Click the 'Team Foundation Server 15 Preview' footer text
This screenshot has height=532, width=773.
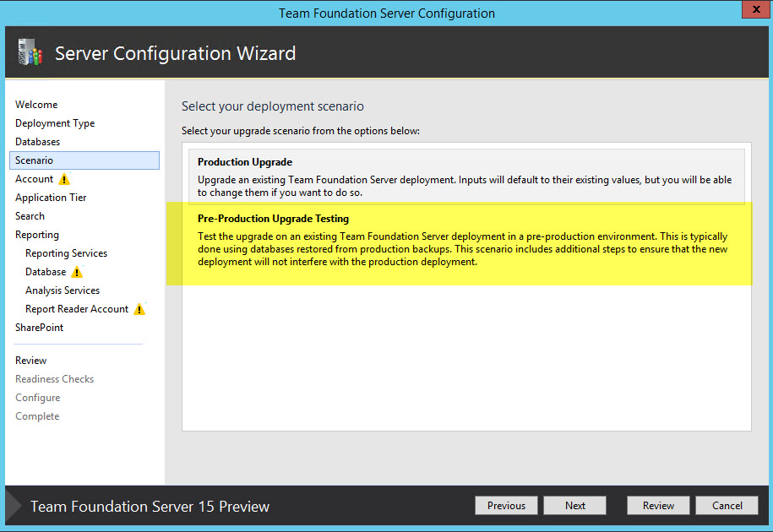pos(150,507)
